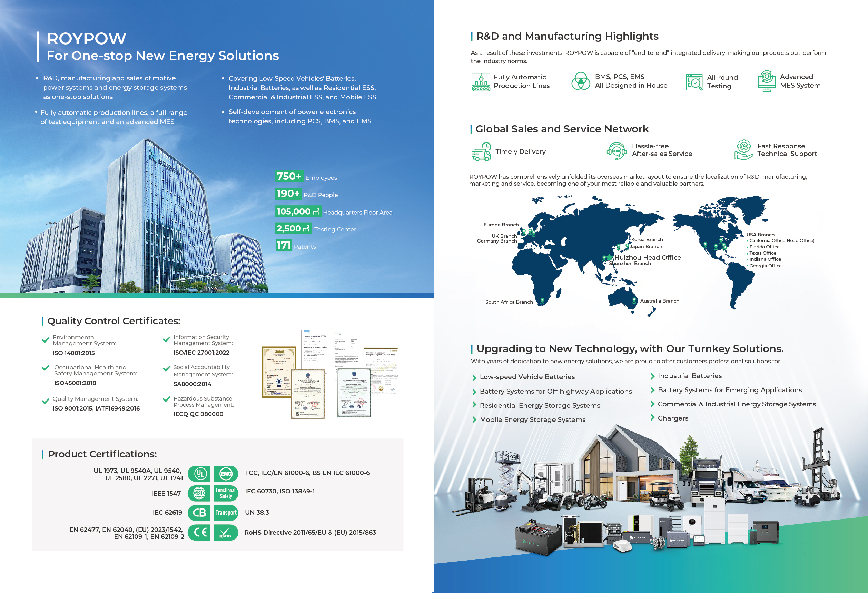The height and width of the screenshot is (593, 868).
Task: Click the chevron before Commercial & Industrial Energy Storage
Action: 652,404
